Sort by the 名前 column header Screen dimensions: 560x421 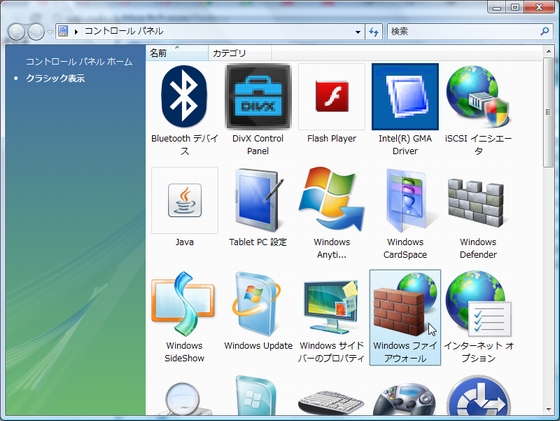(177, 53)
